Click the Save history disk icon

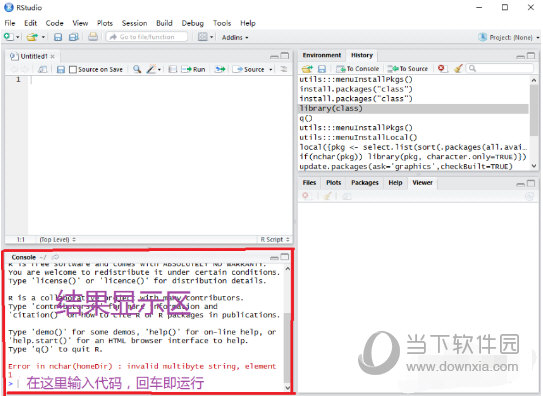point(322,69)
